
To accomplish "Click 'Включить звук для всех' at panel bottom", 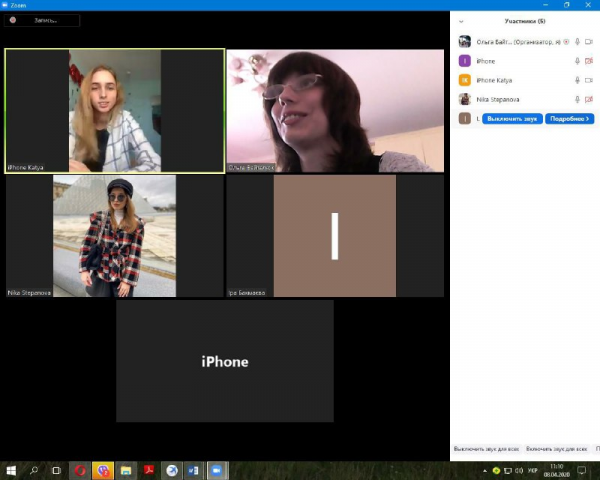I will (557, 449).
